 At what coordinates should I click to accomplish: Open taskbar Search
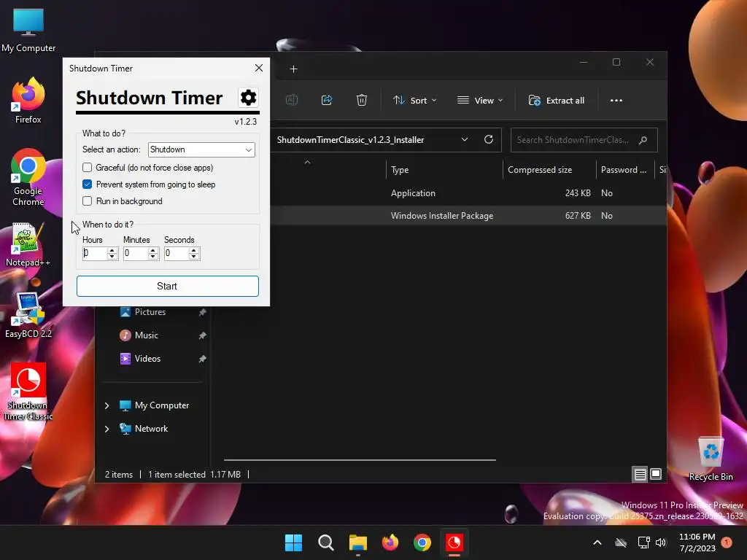click(326, 542)
